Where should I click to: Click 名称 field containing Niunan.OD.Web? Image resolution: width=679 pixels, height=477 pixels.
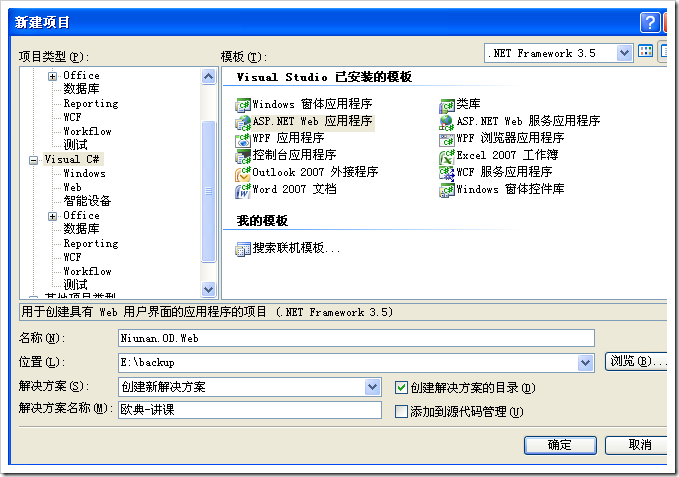coord(356,338)
